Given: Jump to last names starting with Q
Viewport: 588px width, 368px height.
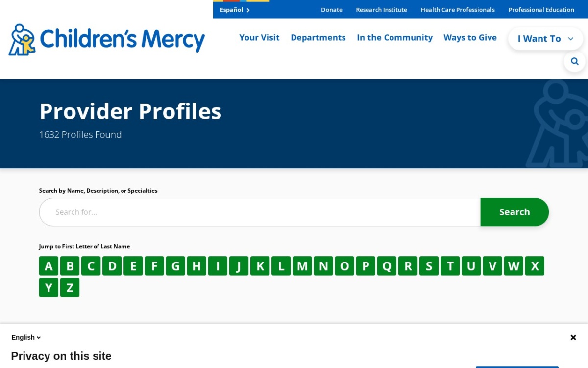Looking at the screenshot, I should 387,266.
